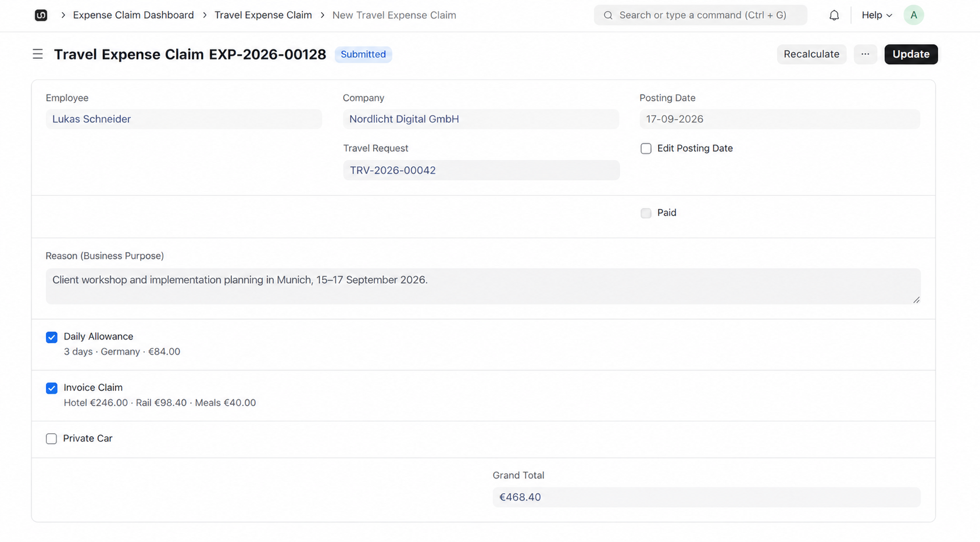This screenshot has width=980, height=542.
Task: Click the first breadcrumb chevron separator
Action: pyautogui.click(x=63, y=15)
